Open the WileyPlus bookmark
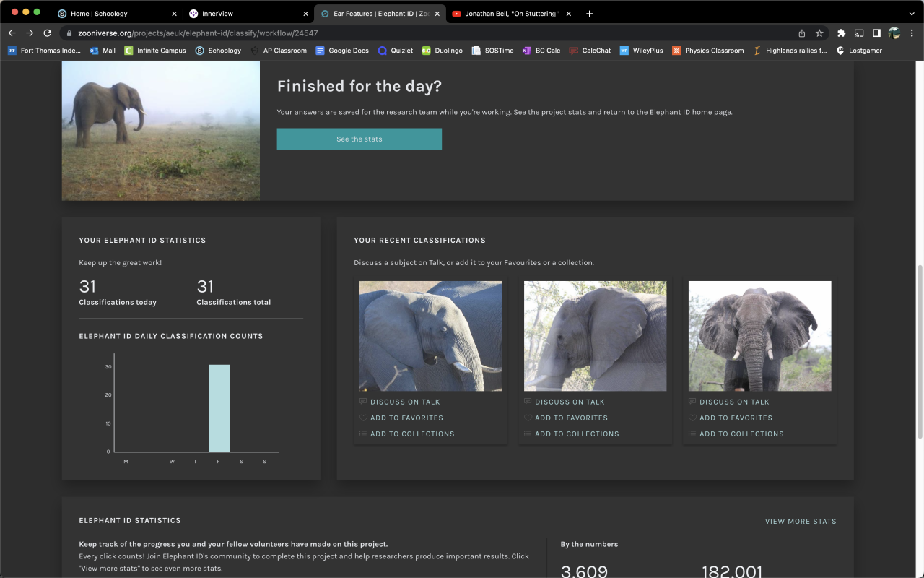Screen dimensions: 924x578 [641, 51]
